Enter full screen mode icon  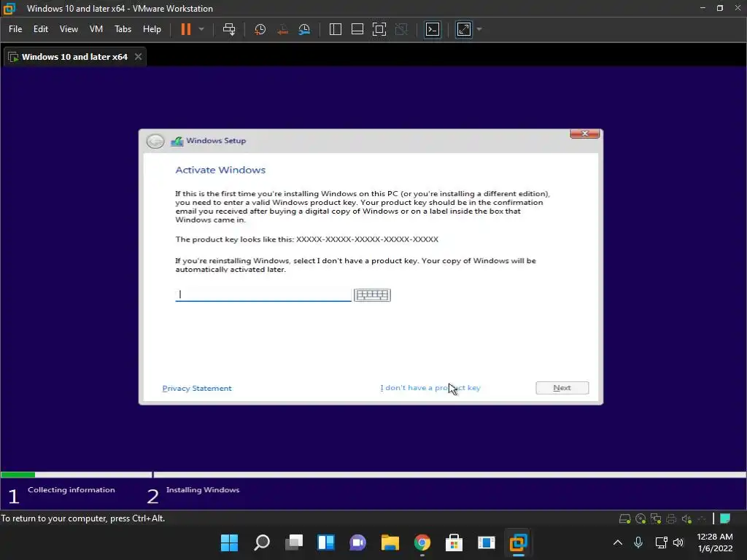click(x=379, y=29)
